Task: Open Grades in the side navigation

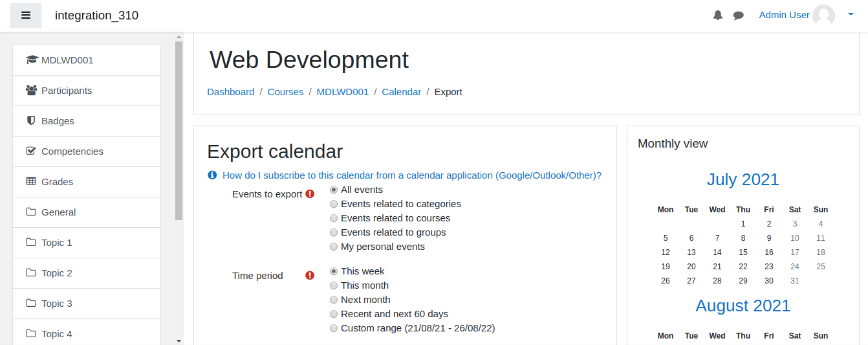Action: (x=87, y=182)
